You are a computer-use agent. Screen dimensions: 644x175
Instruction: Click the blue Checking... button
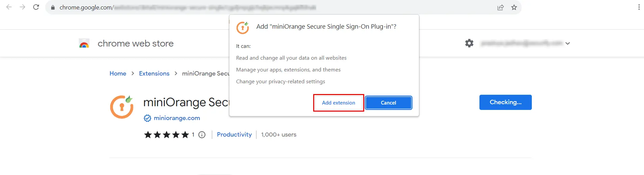tap(505, 102)
